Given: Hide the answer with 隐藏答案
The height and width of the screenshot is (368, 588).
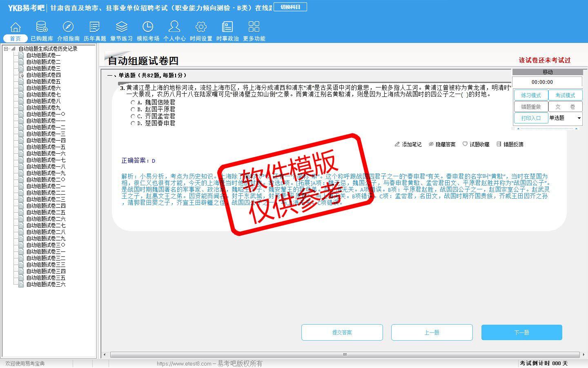Looking at the screenshot, I should [x=442, y=144].
